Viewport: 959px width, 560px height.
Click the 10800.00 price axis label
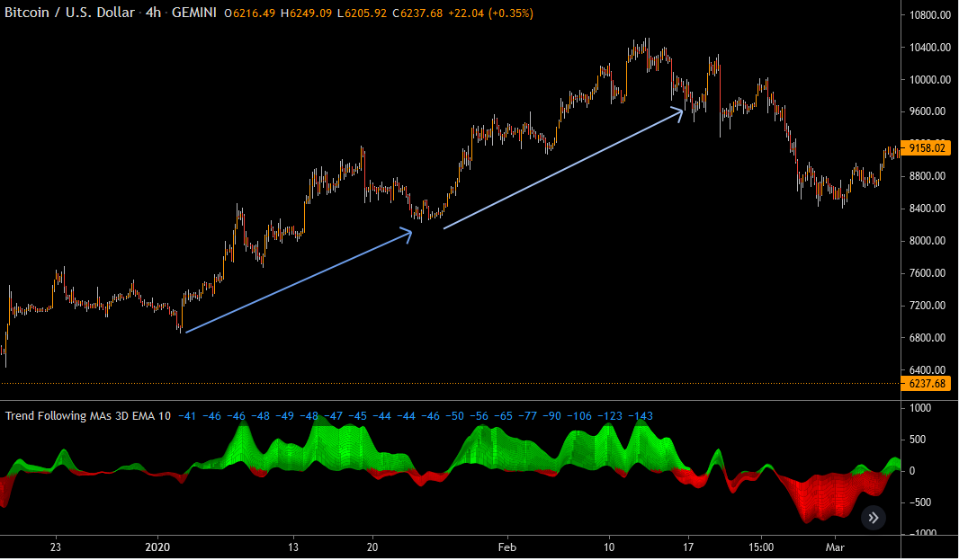tap(929, 15)
